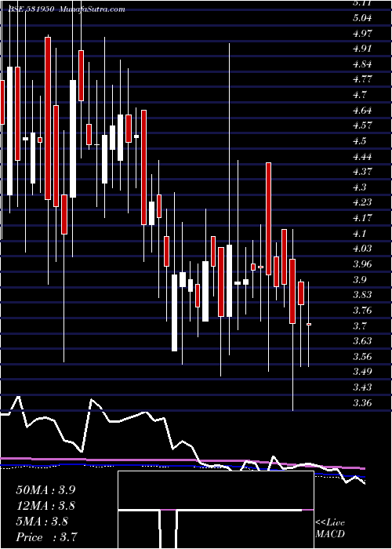Select the 4.03 axis value
Screen dimensions: 392x549
[362, 249]
